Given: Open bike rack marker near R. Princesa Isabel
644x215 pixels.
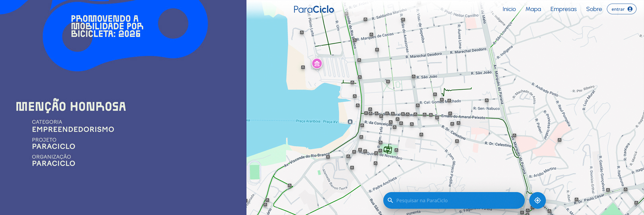Looking at the screenshot, I should pyautogui.click(x=559, y=140).
